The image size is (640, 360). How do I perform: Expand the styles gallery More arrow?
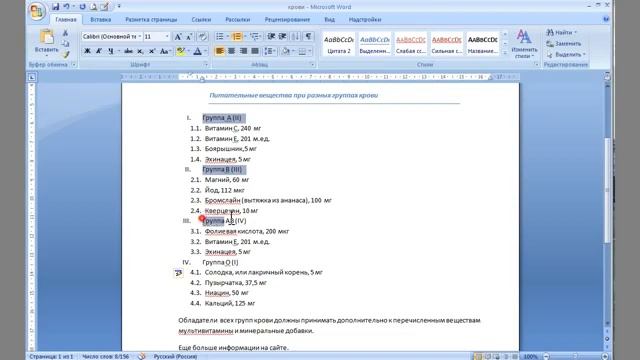click(505, 53)
